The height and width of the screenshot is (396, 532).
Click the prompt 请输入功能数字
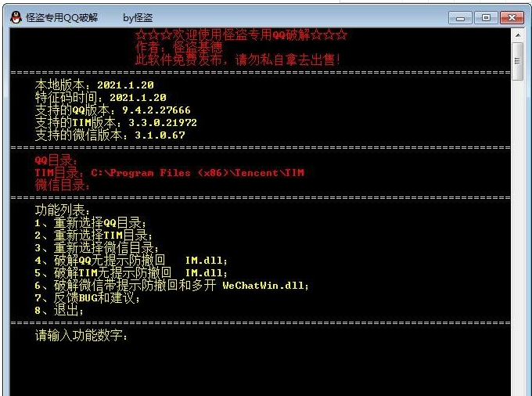[x=81, y=336]
